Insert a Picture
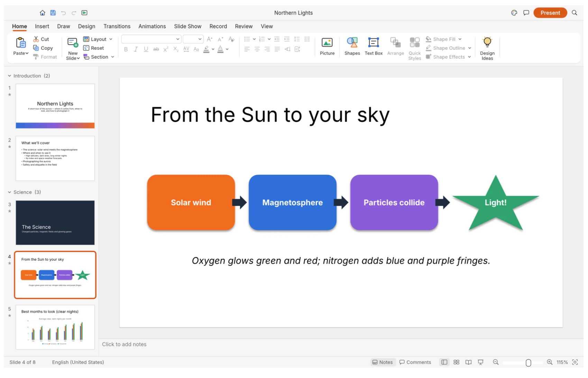Screen dimensions: 588x378 (x=327, y=46)
